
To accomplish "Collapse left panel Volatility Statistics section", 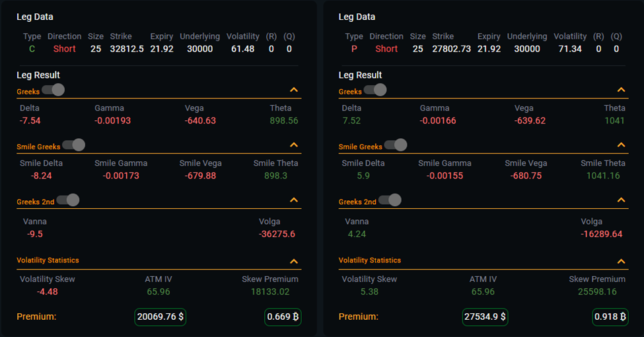I will tap(294, 261).
